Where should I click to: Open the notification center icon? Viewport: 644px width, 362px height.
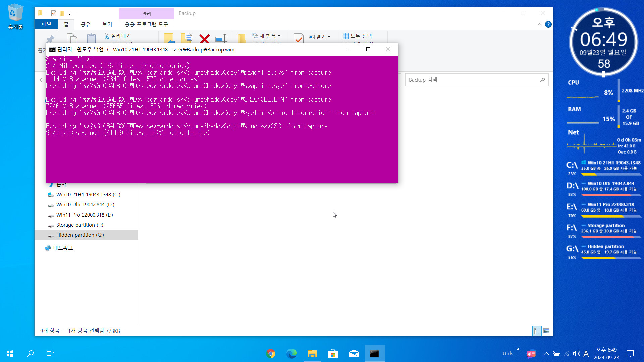630,354
